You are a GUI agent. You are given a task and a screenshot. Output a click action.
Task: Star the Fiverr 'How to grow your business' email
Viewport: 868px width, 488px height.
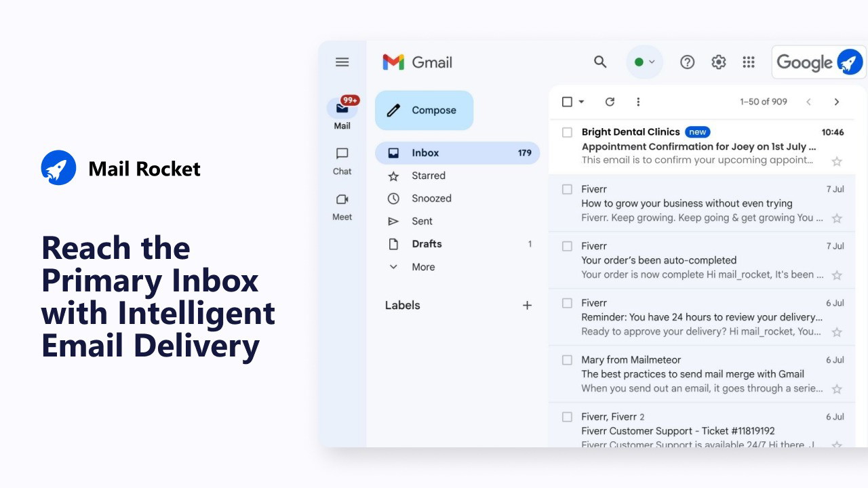tap(837, 218)
